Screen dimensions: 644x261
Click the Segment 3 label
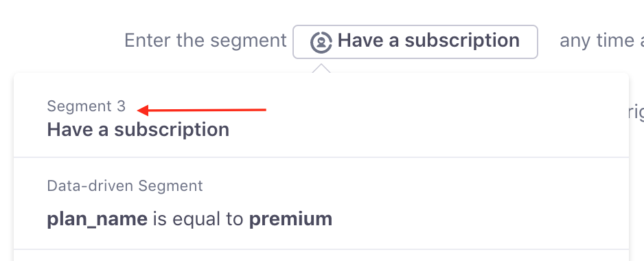87,106
